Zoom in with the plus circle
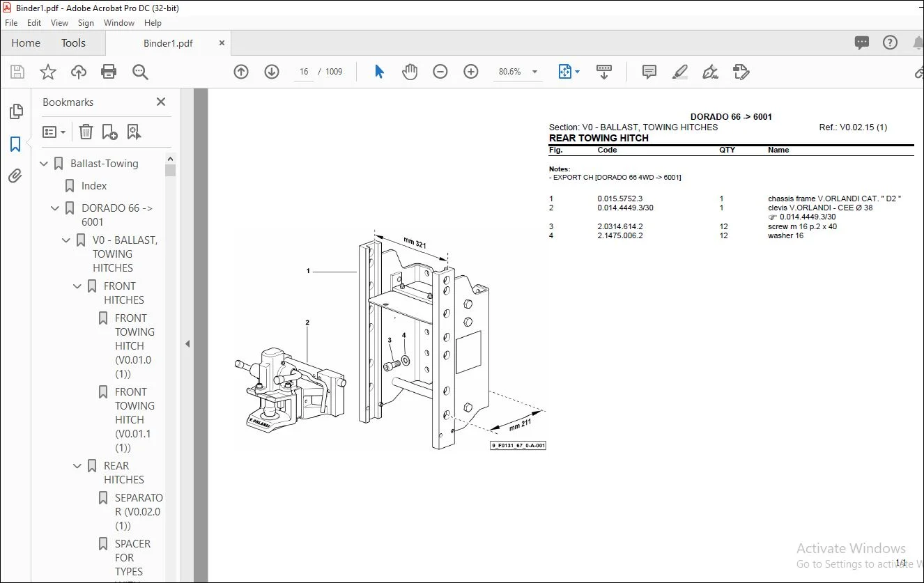924x583 pixels. coord(471,72)
